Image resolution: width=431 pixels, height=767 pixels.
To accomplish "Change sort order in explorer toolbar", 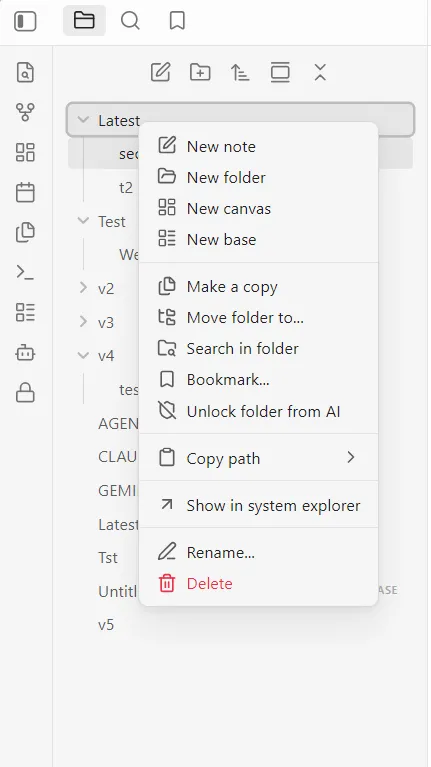I will [x=240, y=72].
